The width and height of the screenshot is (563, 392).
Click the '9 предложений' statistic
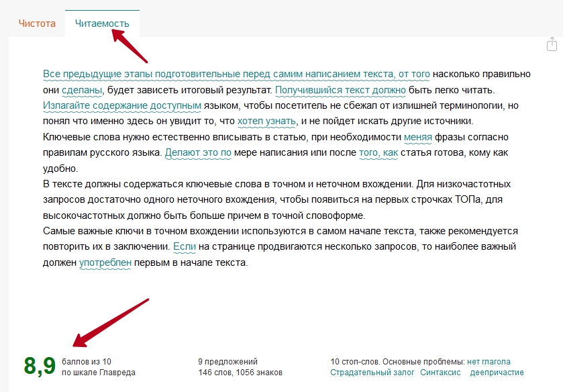227,362
